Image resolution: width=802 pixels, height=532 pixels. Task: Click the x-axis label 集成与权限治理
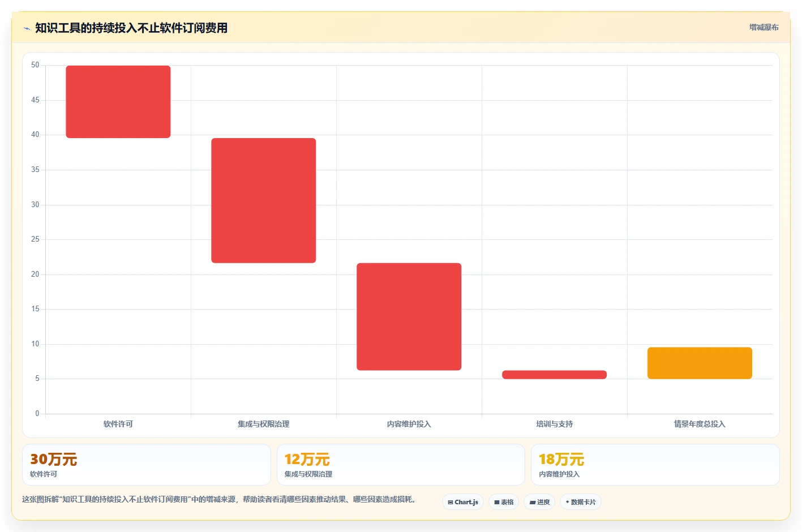[x=264, y=424]
